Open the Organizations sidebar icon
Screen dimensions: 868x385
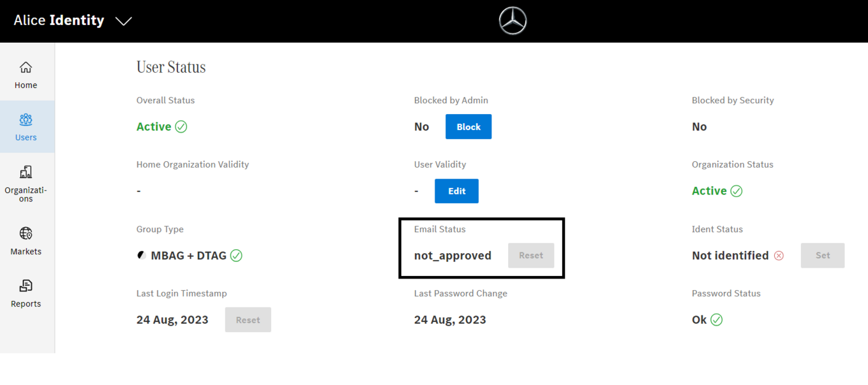tap(26, 172)
